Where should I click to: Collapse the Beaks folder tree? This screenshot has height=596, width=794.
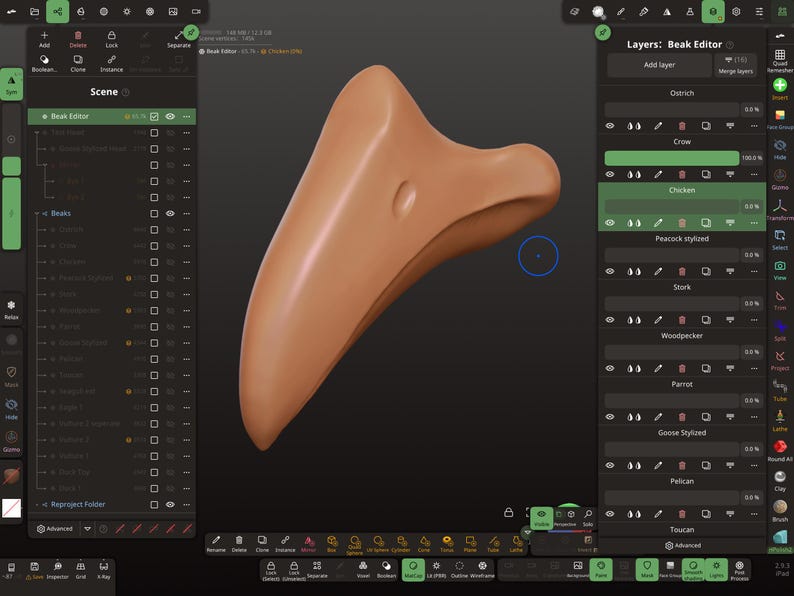[37, 214]
